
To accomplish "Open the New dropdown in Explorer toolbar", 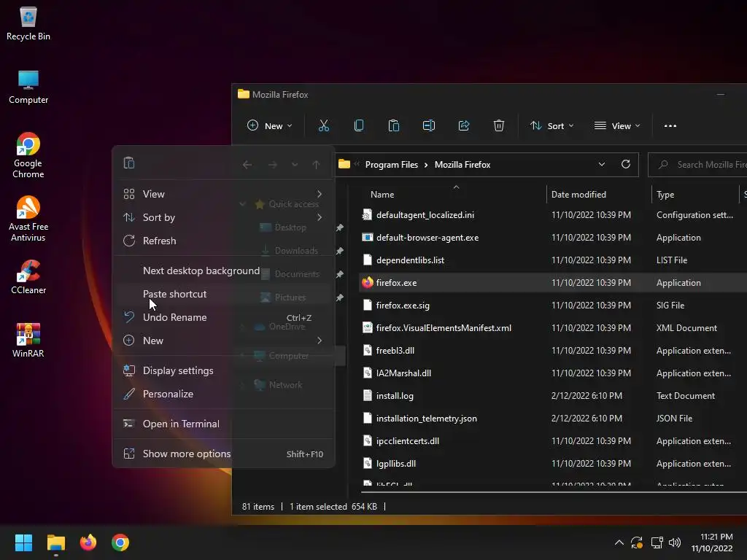I will (x=270, y=125).
